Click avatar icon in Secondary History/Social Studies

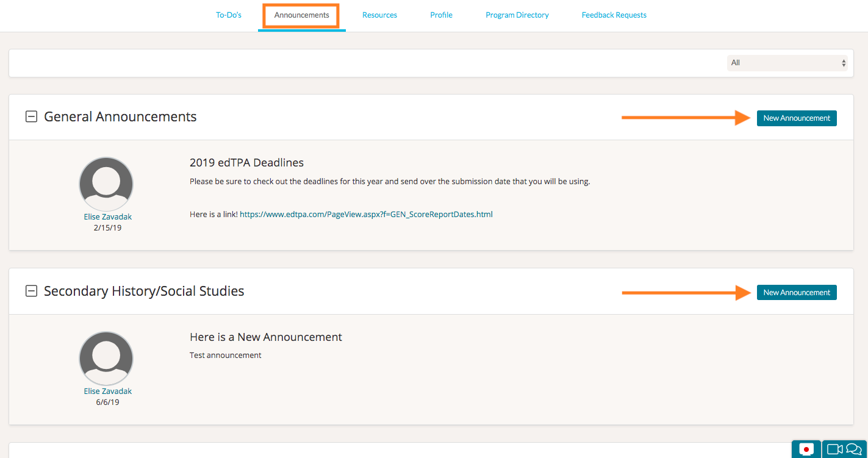[x=106, y=358]
